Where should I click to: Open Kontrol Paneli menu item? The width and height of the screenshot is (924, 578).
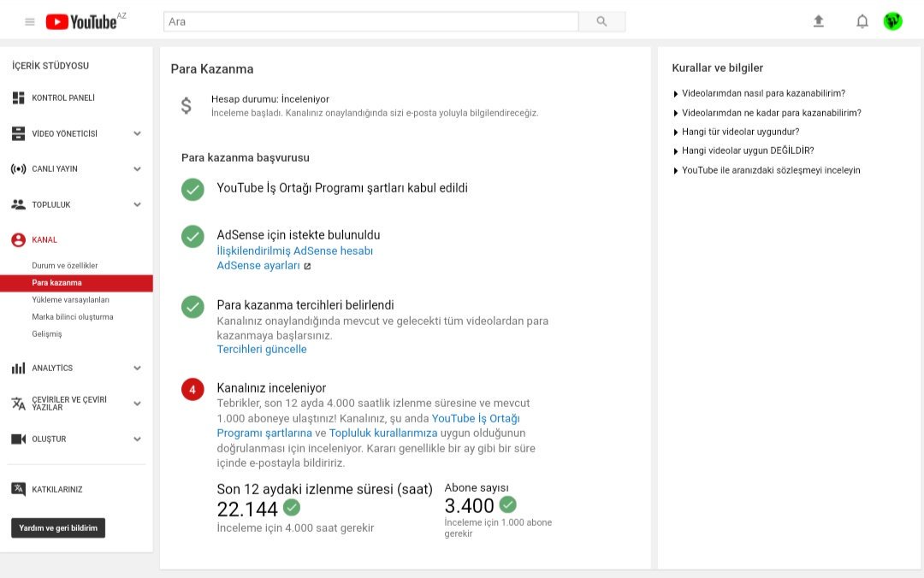pyautogui.click(x=63, y=97)
